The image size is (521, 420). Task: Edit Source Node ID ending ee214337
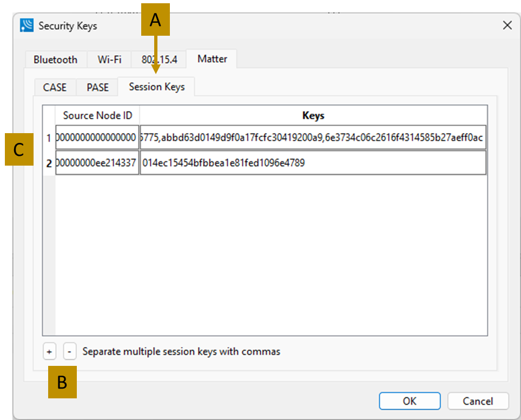pos(97,163)
